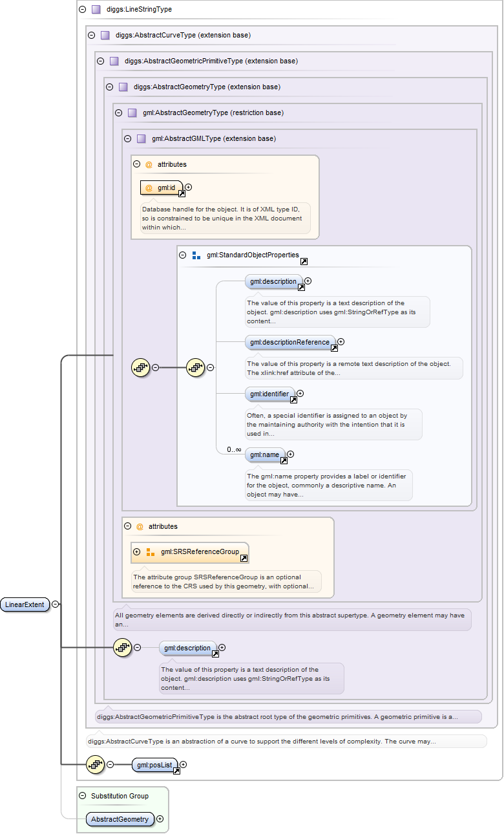Click the link arrow icon on gml:identifier
Viewport: 504px width, 834px height.
pyautogui.click(x=293, y=400)
